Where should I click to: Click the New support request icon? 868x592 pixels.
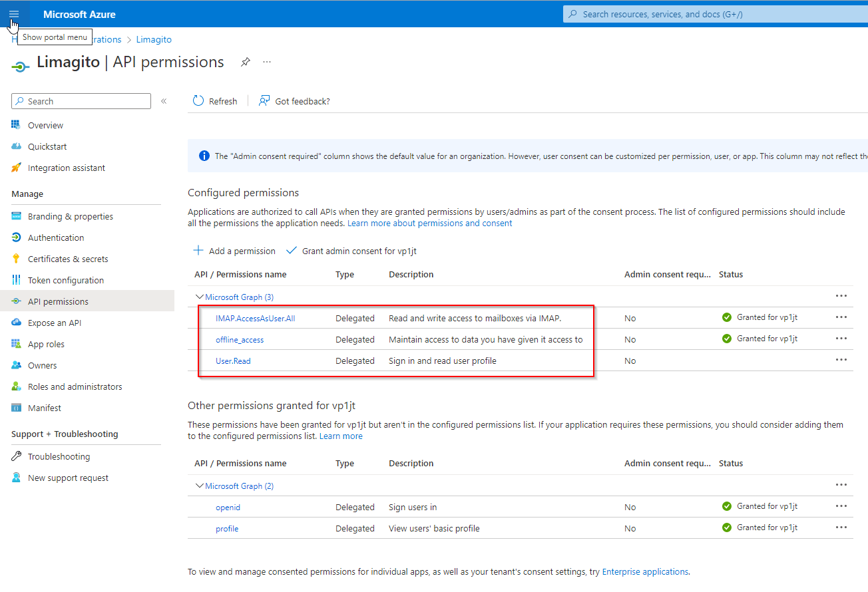(17, 478)
